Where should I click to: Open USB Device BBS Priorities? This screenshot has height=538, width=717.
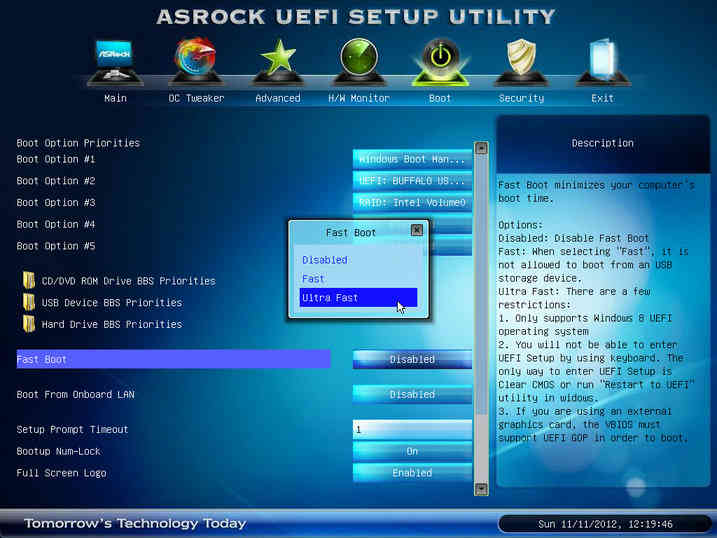click(x=112, y=303)
